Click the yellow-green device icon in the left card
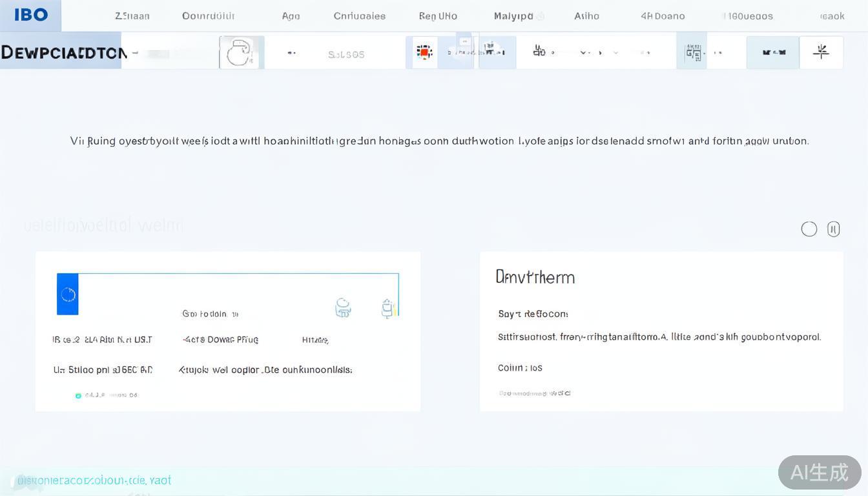This screenshot has height=496, width=868. pos(387,309)
